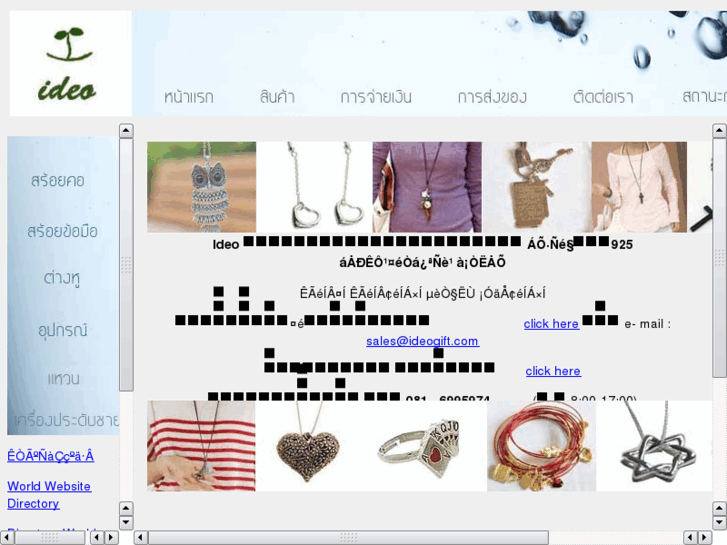Click sidebar frame bottom scroll down arrow
This screenshot has width=727, height=545.
click(x=126, y=522)
